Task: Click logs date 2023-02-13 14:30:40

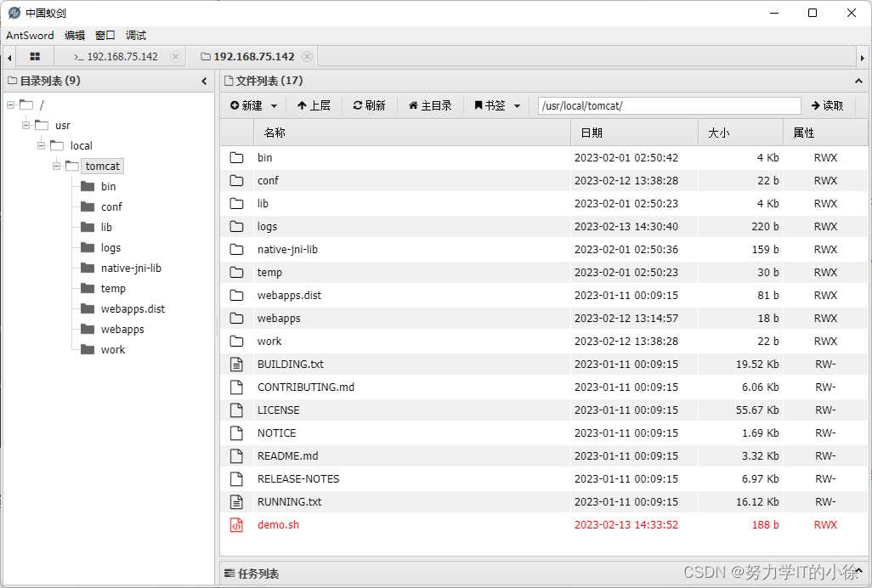Action: (626, 226)
